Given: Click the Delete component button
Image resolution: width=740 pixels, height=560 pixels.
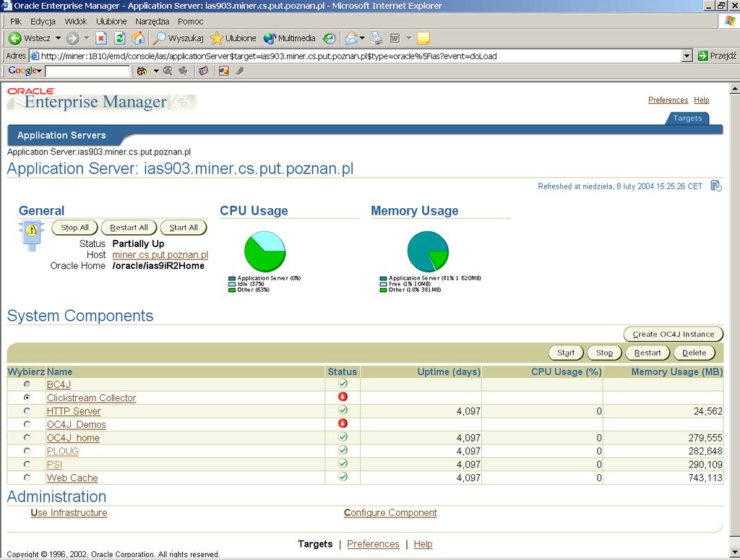Looking at the screenshot, I should coord(694,353).
